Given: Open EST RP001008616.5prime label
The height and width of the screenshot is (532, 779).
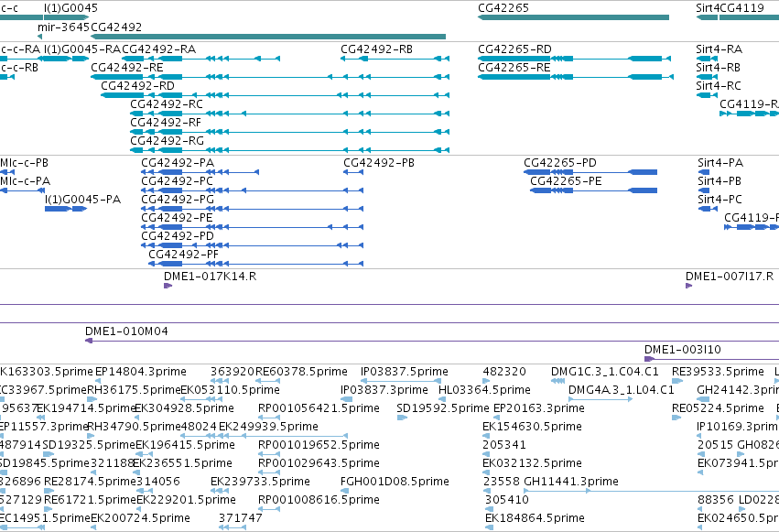Looking at the screenshot, I should point(319,500).
